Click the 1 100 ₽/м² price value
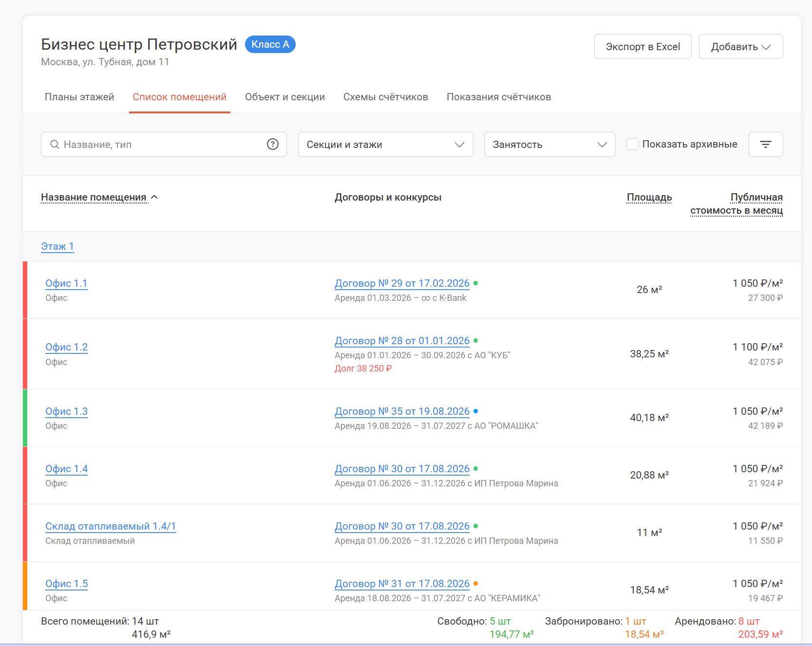The height and width of the screenshot is (646, 812). coord(757,347)
